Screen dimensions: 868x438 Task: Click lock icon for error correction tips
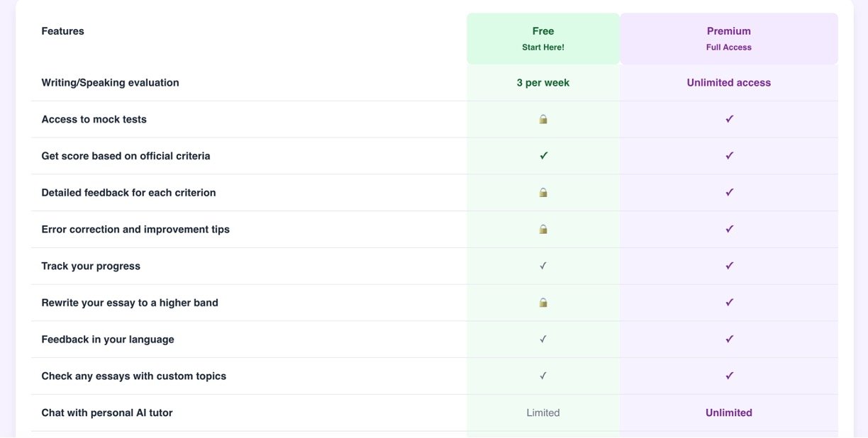543,229
